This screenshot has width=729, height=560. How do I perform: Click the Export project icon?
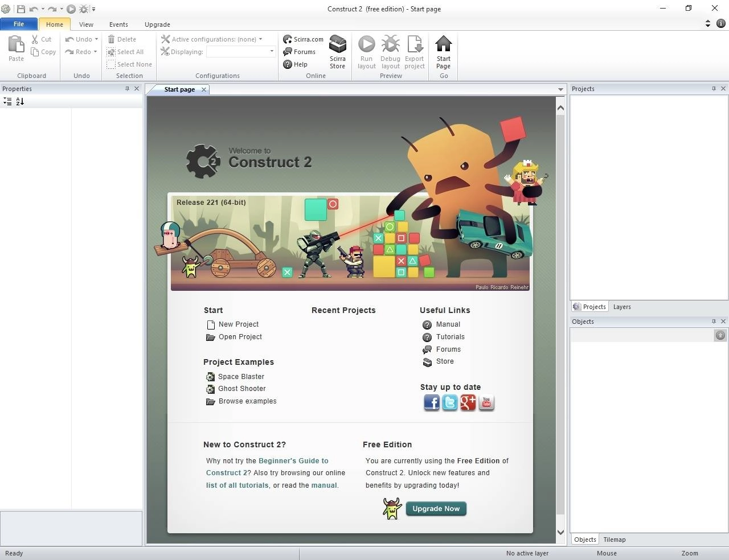coord(415,44)
